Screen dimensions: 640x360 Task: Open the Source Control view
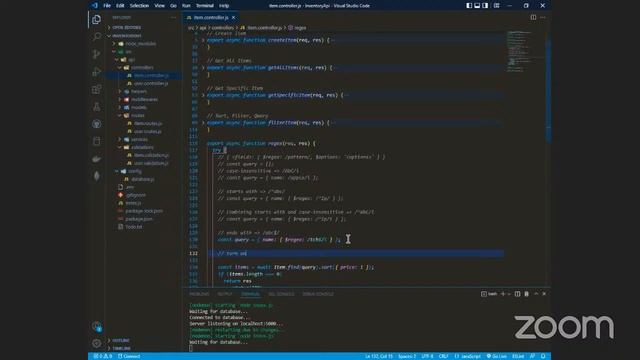96,54
